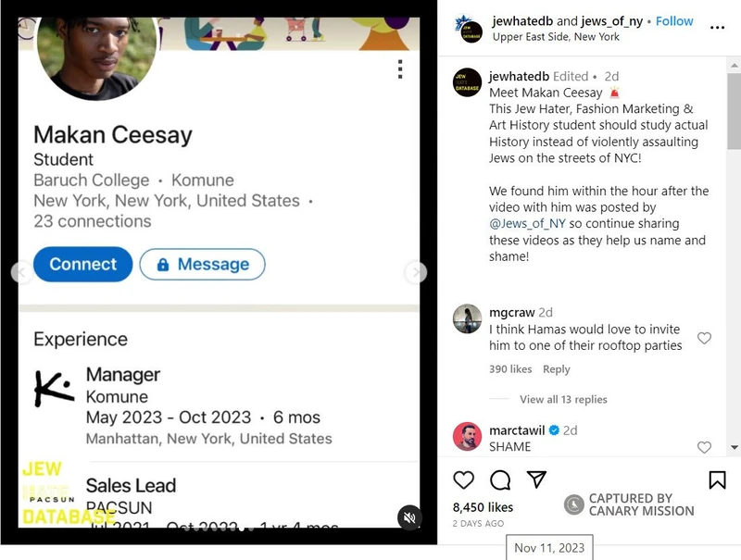Advance the carousel with the right arrow

click(414, 272)
